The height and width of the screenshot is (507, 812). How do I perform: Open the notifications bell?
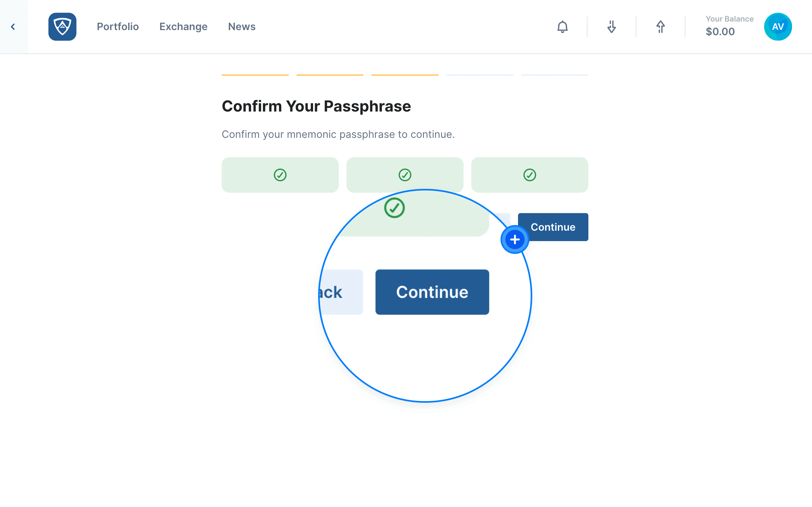(x=562, y=27)
